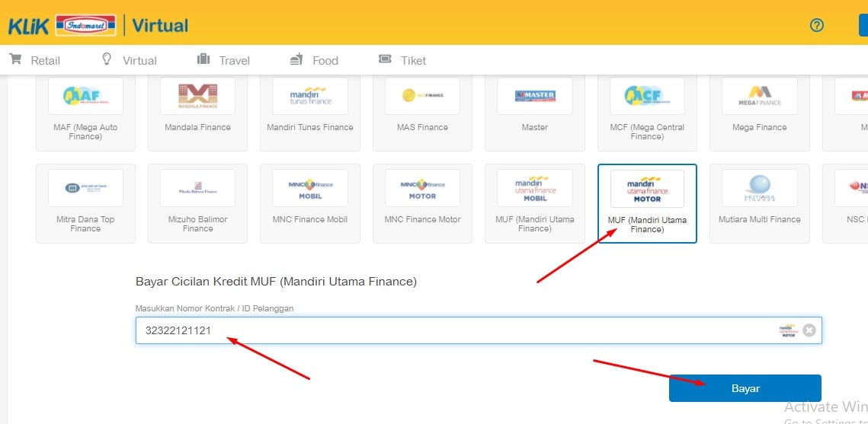Click the lightbulb Virtual icon
Screen dimensions: 868x424
click(107, 59)
